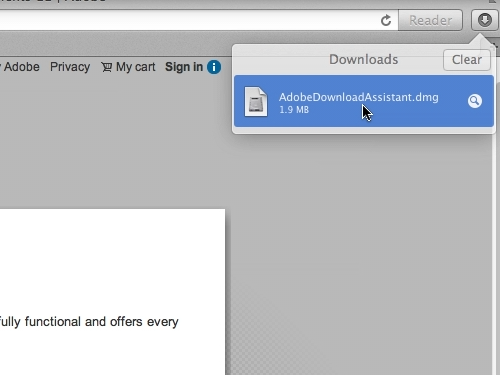Open the Privacy link
This screenshot has height=375, width=500.
[70, 67]
